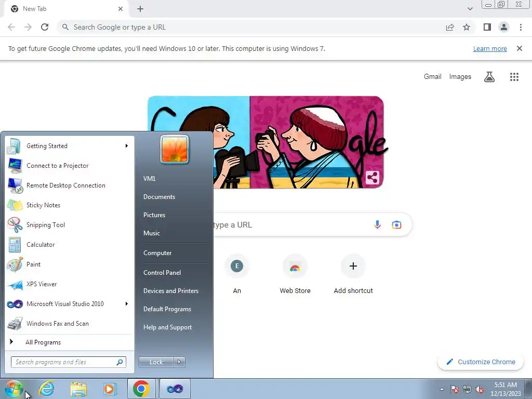532x399 pixels.
Task: Click the share page icon in address bar
Action: [450, 27]
